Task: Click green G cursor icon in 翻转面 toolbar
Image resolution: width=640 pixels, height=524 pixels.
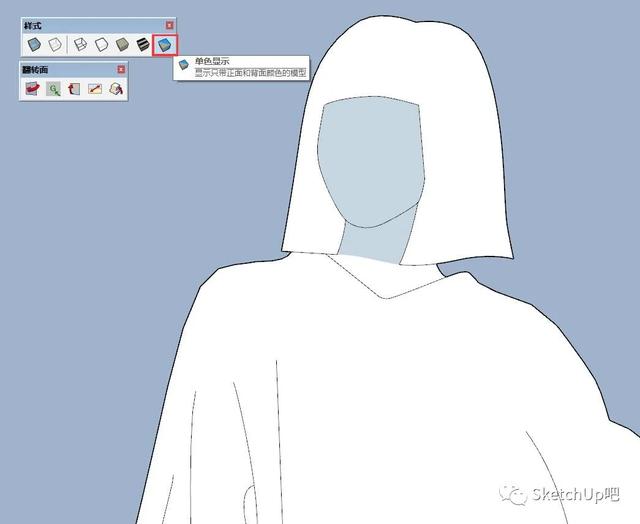Action: [53, 89]
